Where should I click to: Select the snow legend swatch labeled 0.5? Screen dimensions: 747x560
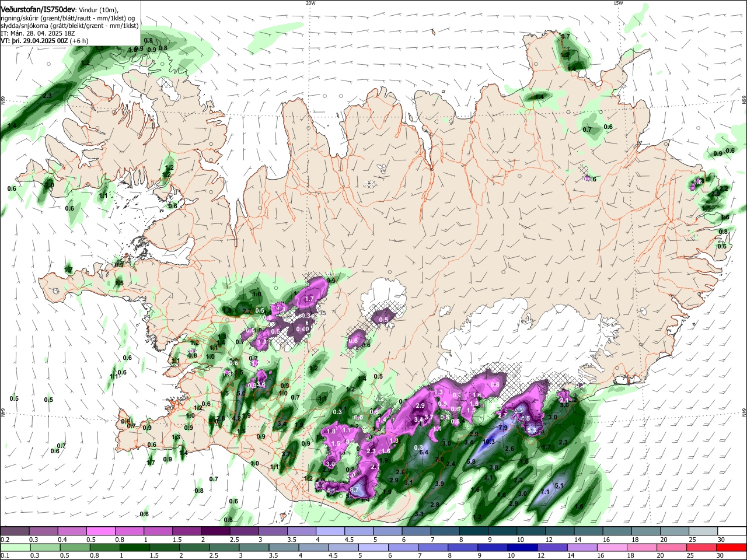tap(101, 531)
